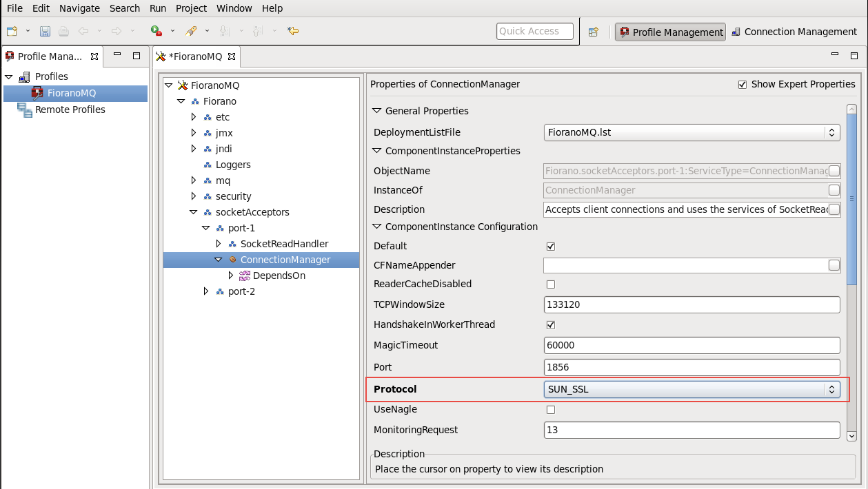Open the New wizard dropdown arrow
This screenshot has width=868, height=489.
(28, 31)
